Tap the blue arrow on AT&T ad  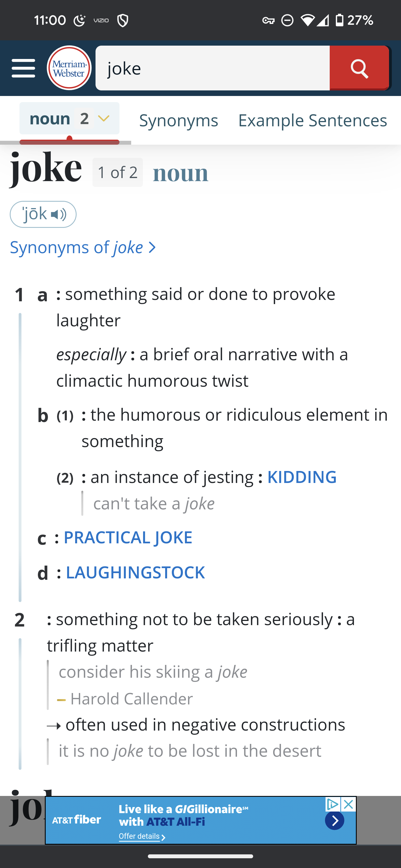334,820
